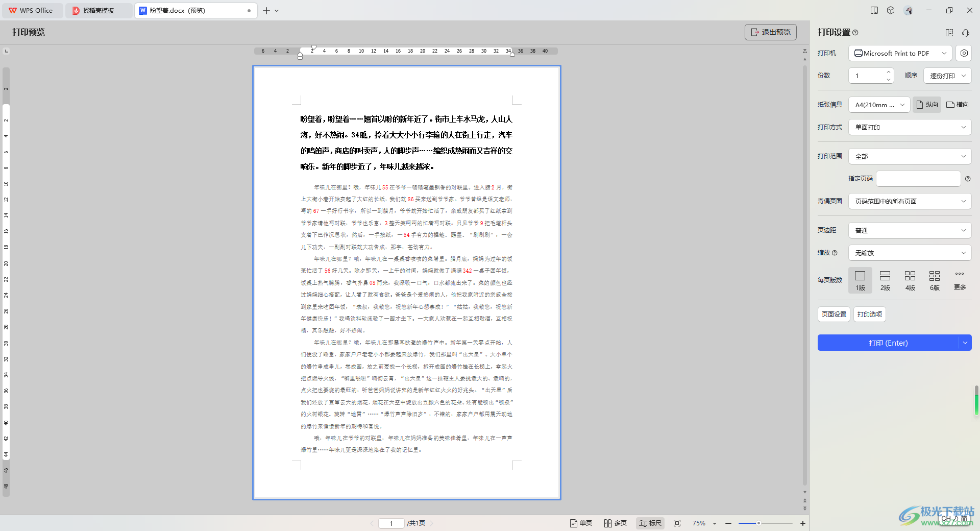Switch to single page view 单页

[x=581, y=523]
